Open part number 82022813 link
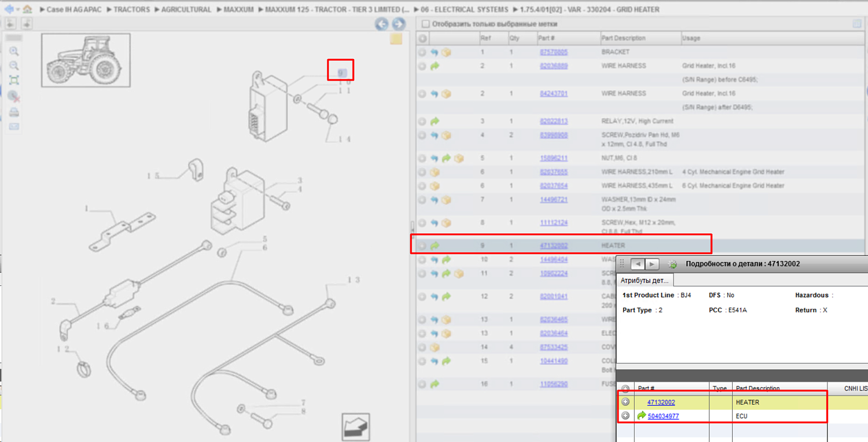 pos(554,121)
